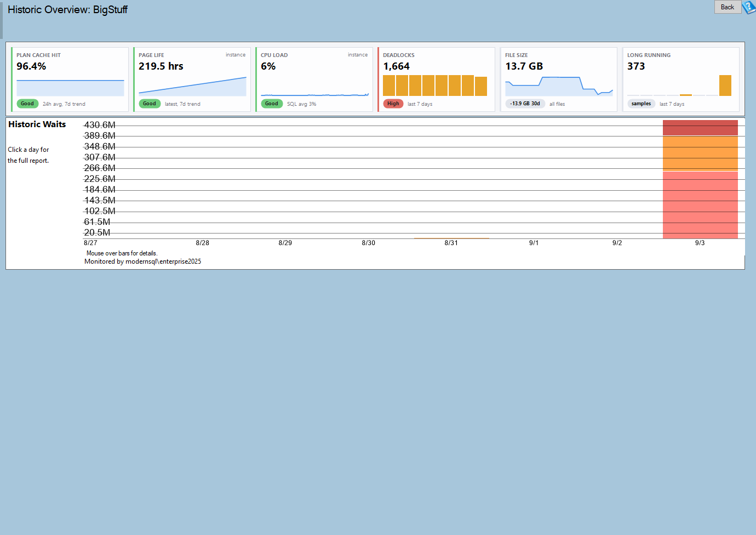Click the 96.4% plan cache value
Image resolution: width=756 pixels, height=535 pixels.
pyautogui.click(x=31, y=66)
